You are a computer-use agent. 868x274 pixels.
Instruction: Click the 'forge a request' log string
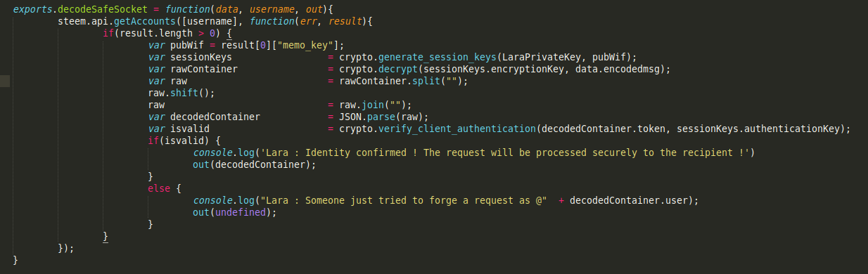(400, 200)
